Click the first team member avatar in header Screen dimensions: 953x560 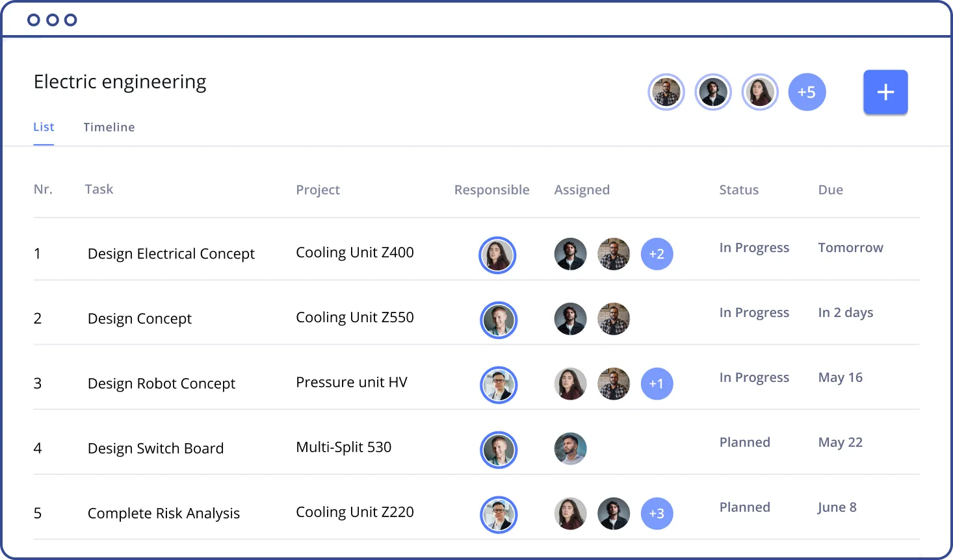(666, 92)
